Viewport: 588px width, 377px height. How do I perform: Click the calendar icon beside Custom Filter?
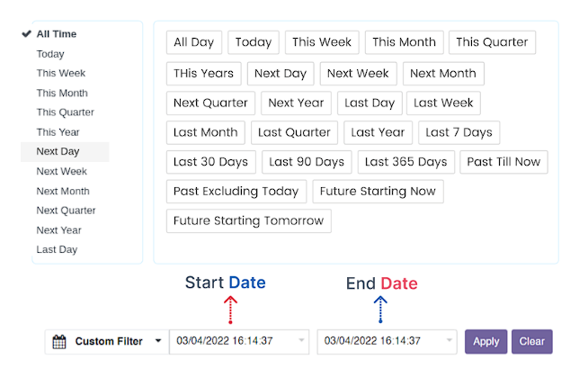(59, 342)
